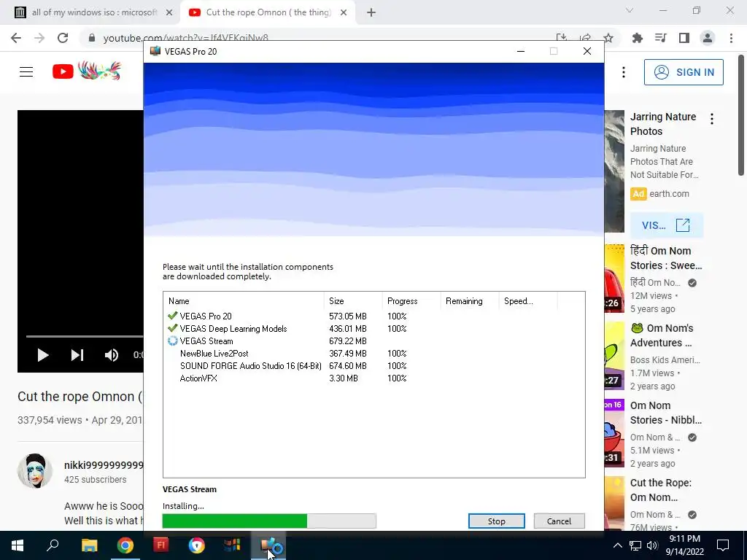Image resolution: width=747 pixels, height=560 pixels.
Task: Click the Progress column header
Action: (x=411, y=301)
